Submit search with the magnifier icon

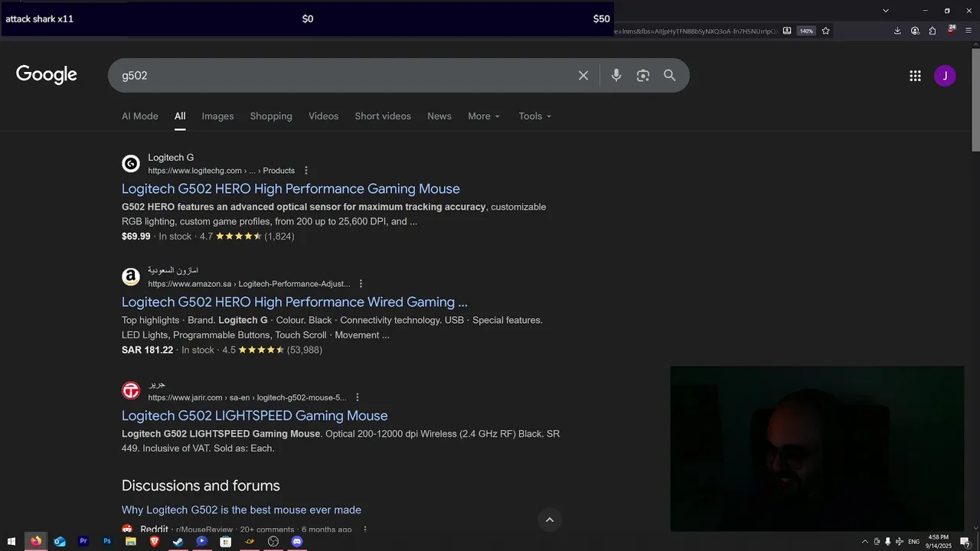pyautogui.click(x=670, y=76)
